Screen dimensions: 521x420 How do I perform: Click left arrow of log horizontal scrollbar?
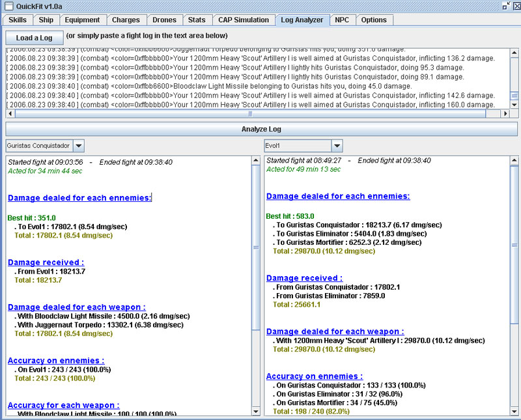pos(11,113)
